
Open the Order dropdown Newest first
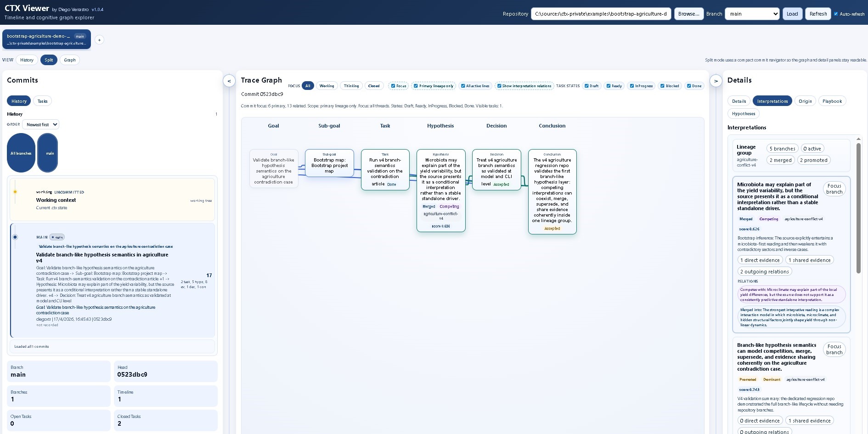coord(41,124)
